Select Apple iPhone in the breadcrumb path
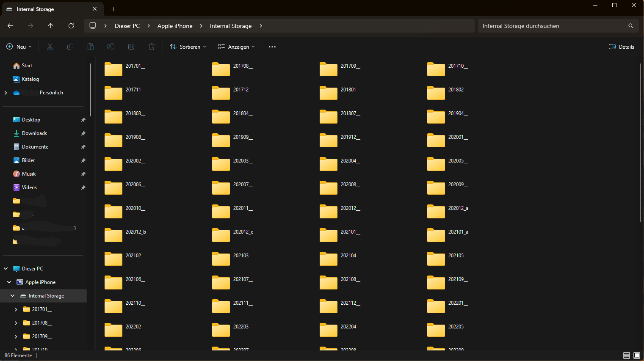 tap(175, 26)
